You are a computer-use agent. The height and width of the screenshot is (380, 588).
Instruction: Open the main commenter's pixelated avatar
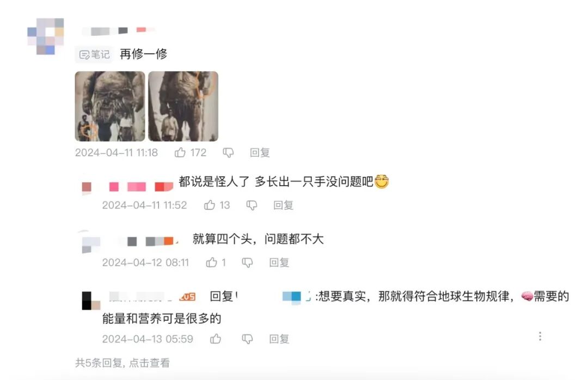(x=46, y=36)
